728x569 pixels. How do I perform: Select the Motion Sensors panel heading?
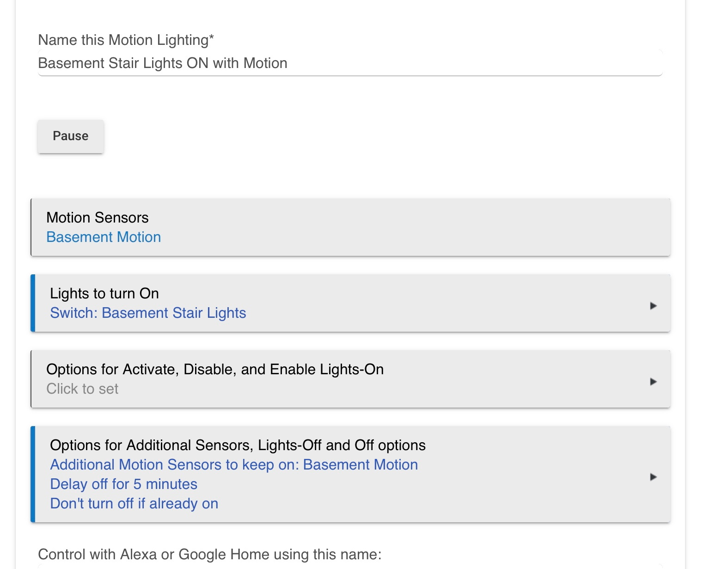tap(98, 217)
